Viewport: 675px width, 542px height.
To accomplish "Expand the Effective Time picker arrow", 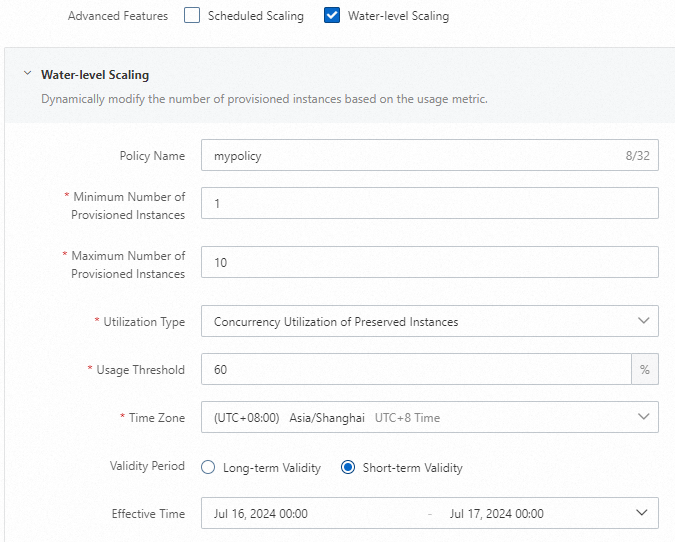I will 642,513.
